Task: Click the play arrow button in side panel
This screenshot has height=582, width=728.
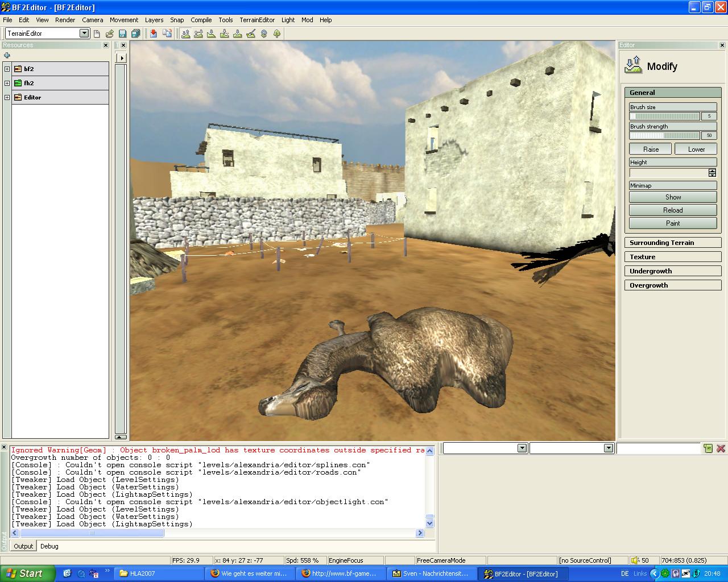Action: 121,58
